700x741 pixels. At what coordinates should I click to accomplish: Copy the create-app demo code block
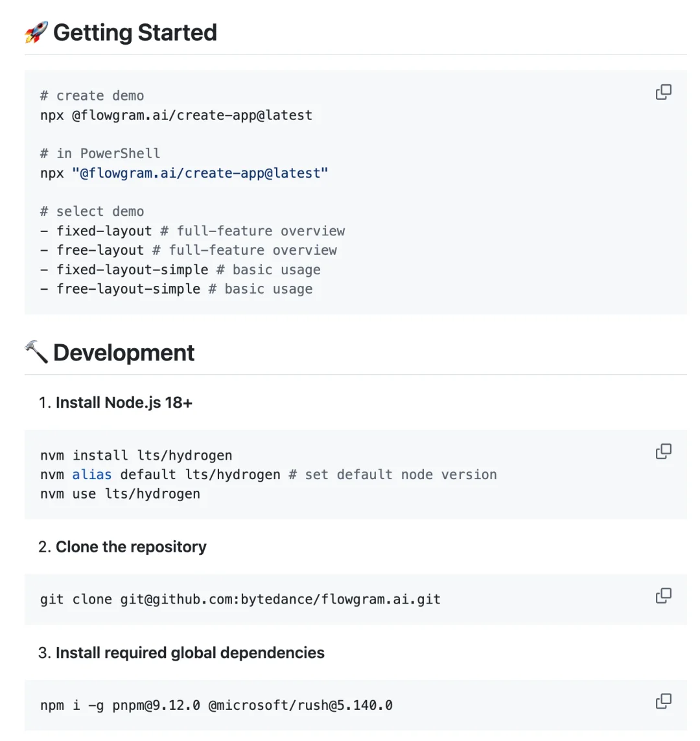[663, 92]
